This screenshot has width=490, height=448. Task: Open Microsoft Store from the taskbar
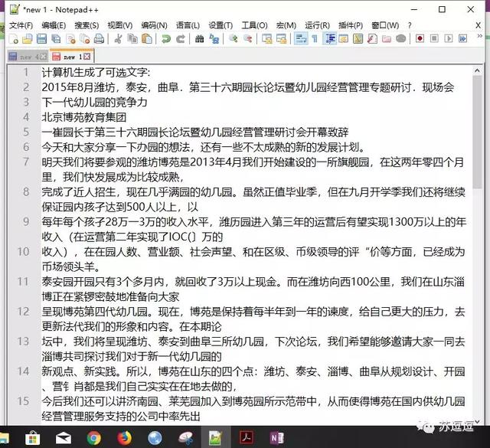[x=32, y=438]
